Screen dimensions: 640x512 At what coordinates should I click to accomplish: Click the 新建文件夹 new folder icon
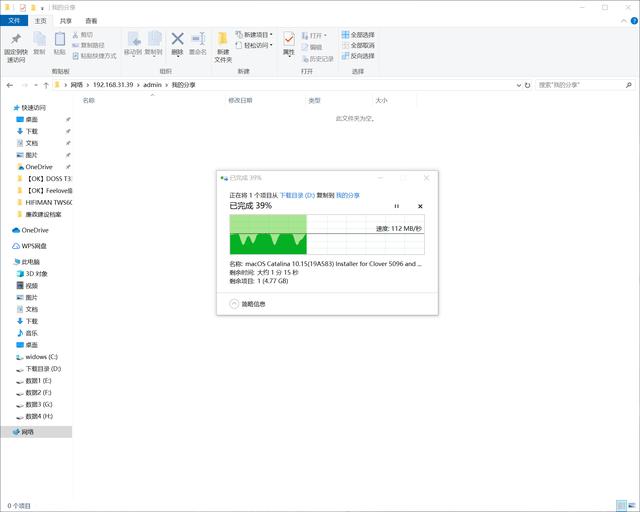[222, 40]
